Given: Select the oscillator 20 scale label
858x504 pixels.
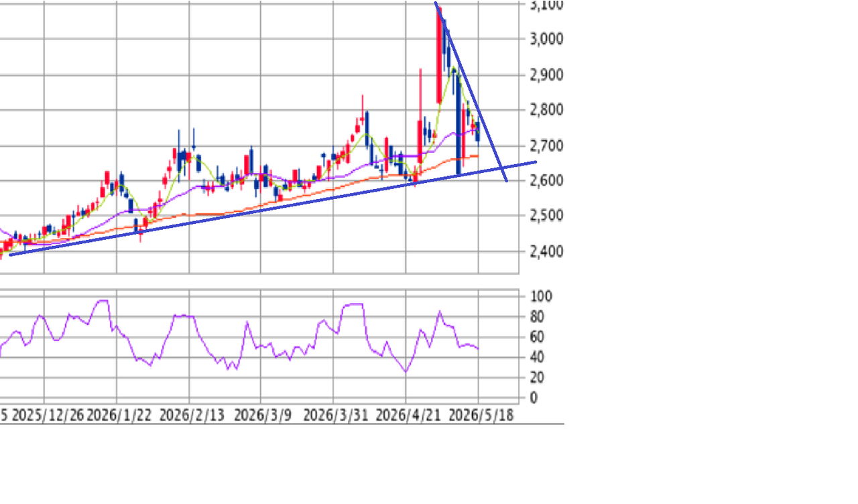Looking at the screenshot, I should click(x=536, y=377).
